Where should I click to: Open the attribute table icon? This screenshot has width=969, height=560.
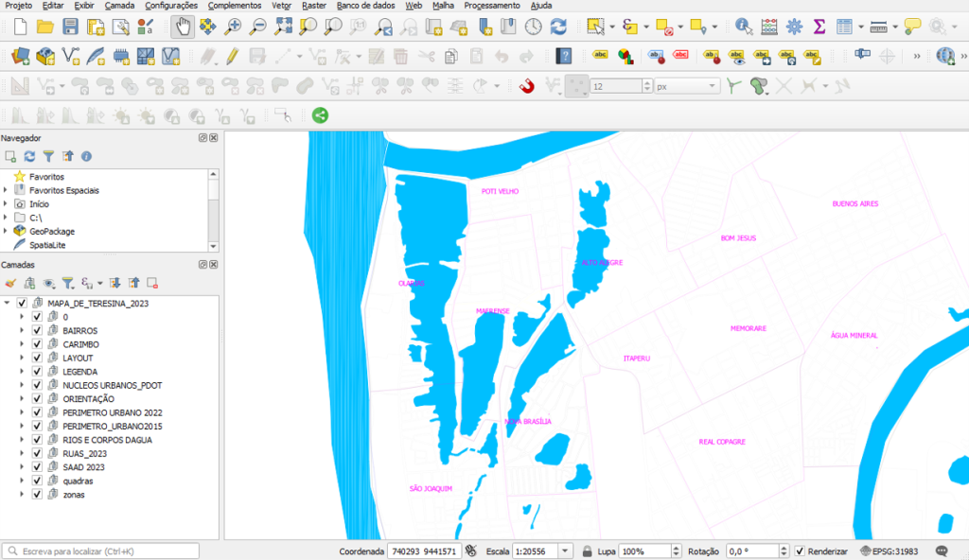pyautogui.click(x=844, y=26)
